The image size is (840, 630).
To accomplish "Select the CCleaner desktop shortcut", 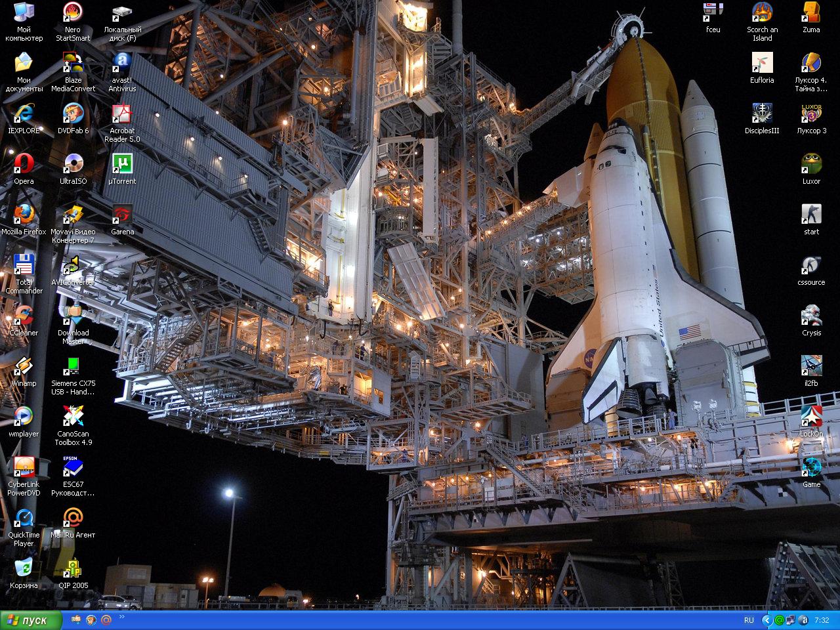I will pos(24,316).
